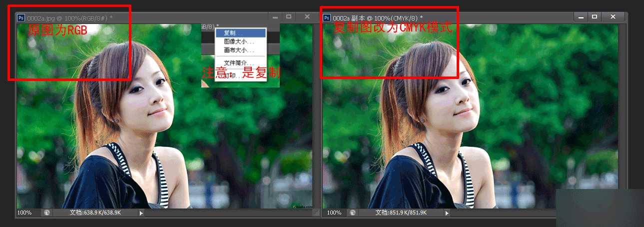Minimize the 0002a.jpg window
Image resolution: width=644 pixels, height=227 pixels.
(x=275, y=17)
